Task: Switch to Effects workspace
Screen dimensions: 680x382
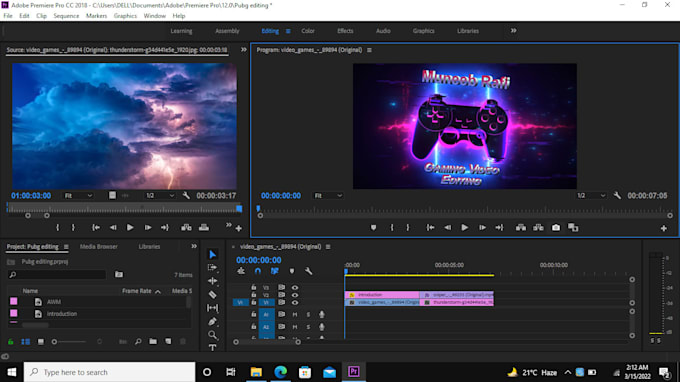Action: (x=345, y=31)
